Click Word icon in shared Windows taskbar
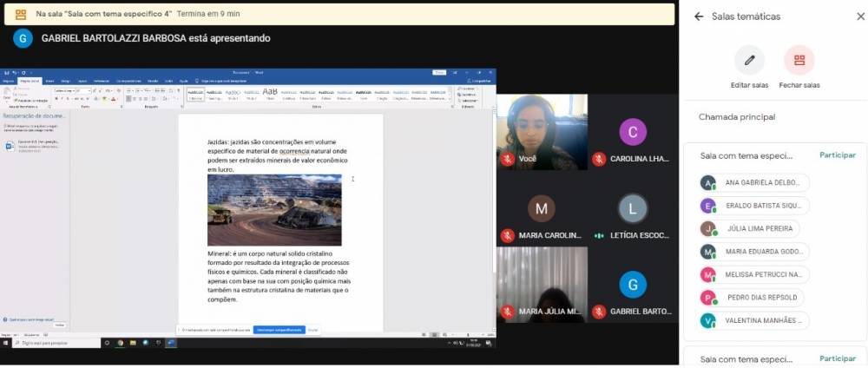The height and width of the screenshot is (368, 868). [x=171, y=343]
